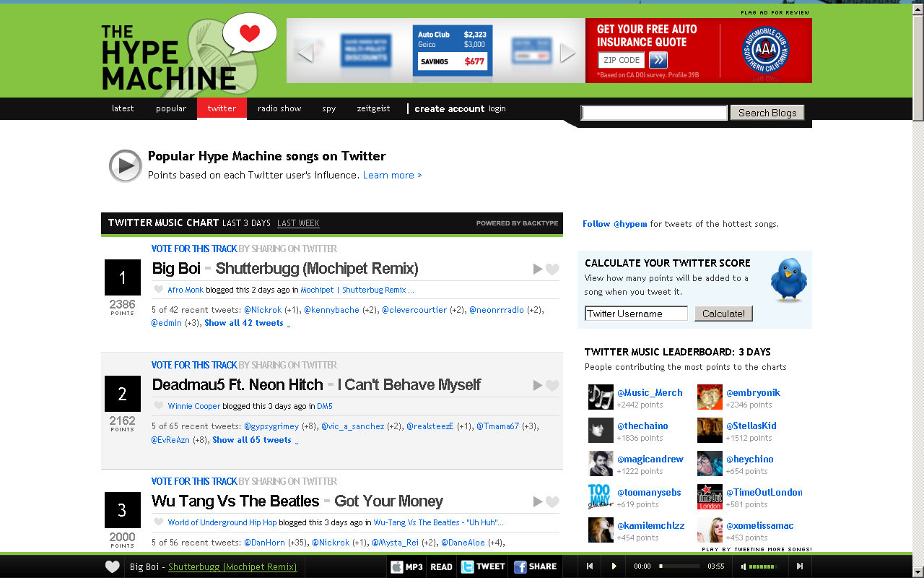Open the @kamilemchlzz leaderboard link
Image resolution: width=924 pixels, height=578 pixels.
(651, 525)
